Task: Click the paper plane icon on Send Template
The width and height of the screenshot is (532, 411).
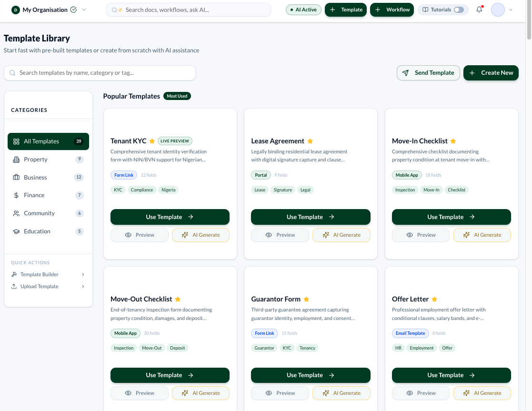Action: pos(405,73)
